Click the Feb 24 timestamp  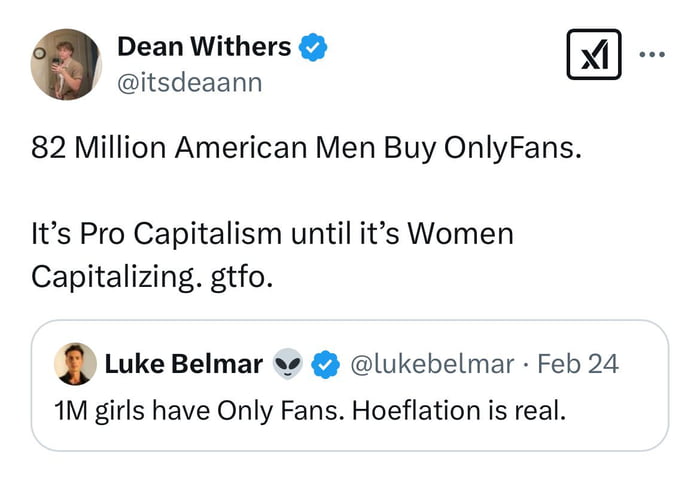[x=578, y=364]
